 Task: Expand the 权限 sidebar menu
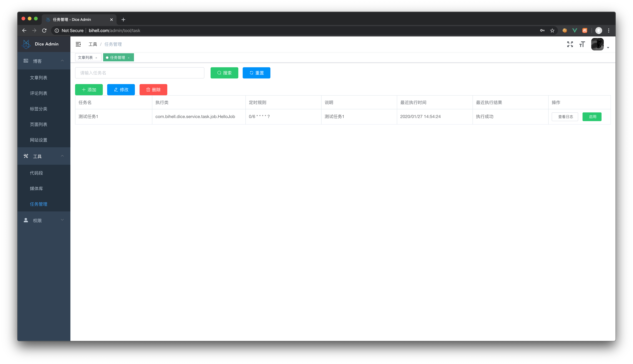[x=44, y=220]
